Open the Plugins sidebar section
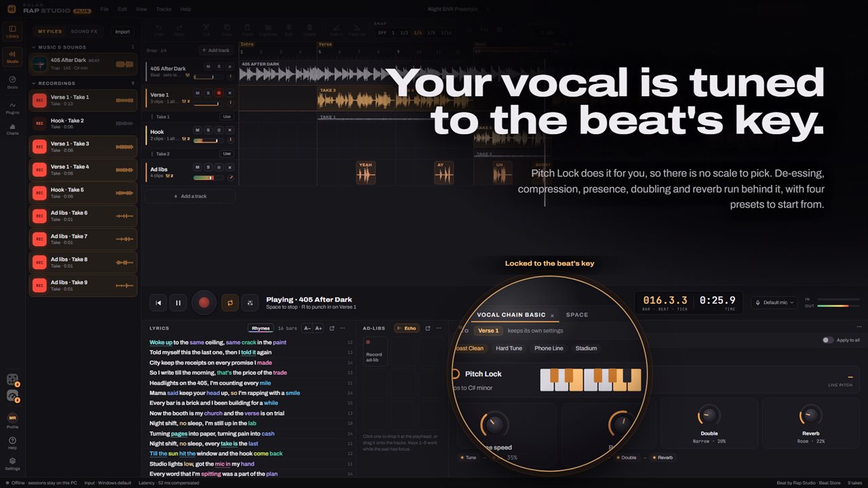The width and height of the screenshot is (868, 488). coord(12,108)
